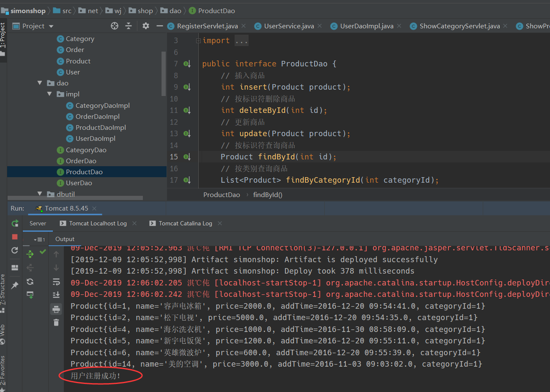
Task: Click gutter implementation icon beside findById
Action: pyautogui.click(x=187, y=157)
